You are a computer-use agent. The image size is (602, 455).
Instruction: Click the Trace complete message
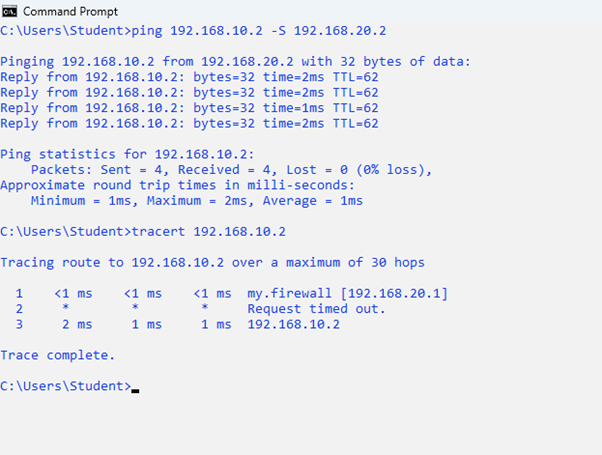[x=58, y=355]
